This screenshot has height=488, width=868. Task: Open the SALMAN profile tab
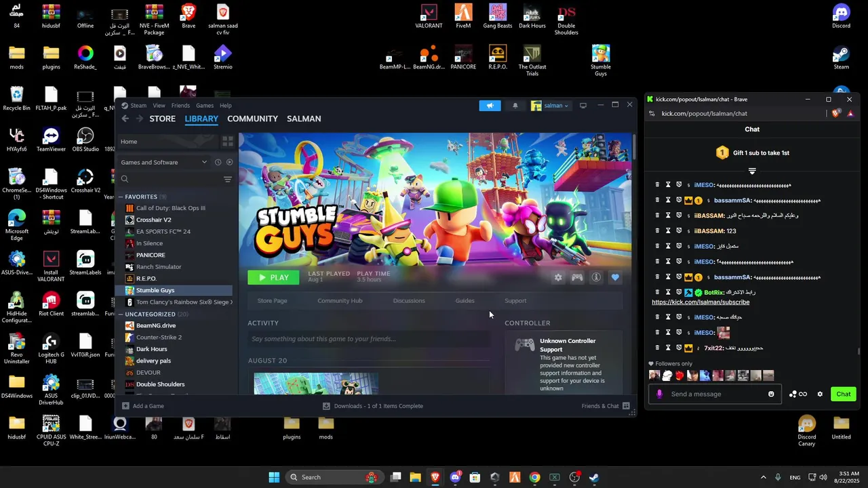click(304, 119)
